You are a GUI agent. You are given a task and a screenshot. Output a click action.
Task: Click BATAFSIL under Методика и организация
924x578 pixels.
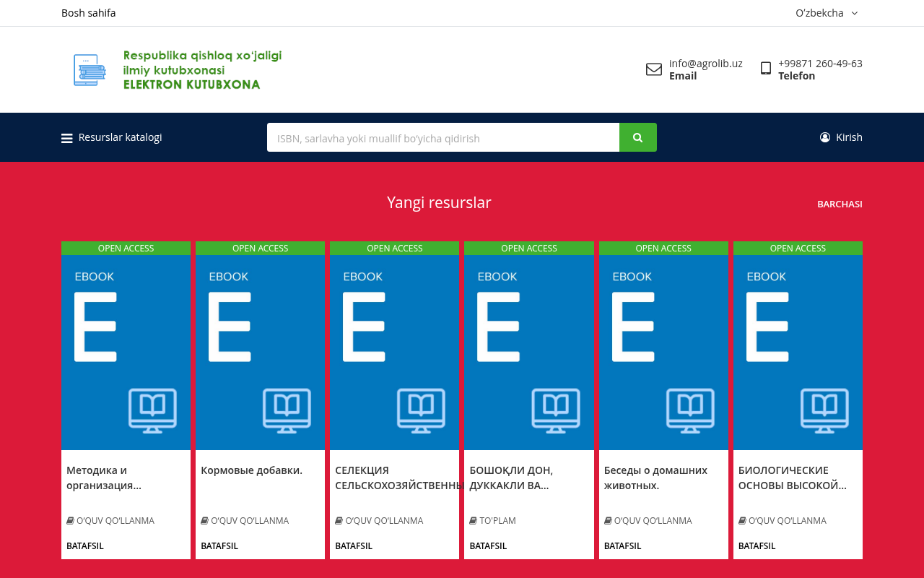(85, 546)
